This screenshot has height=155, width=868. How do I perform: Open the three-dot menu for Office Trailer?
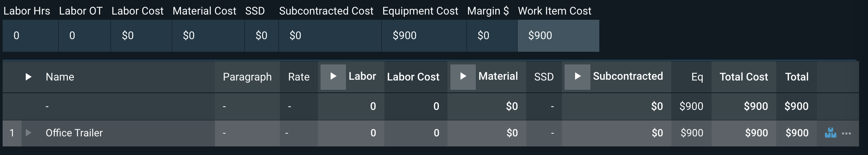coord(846,133)
